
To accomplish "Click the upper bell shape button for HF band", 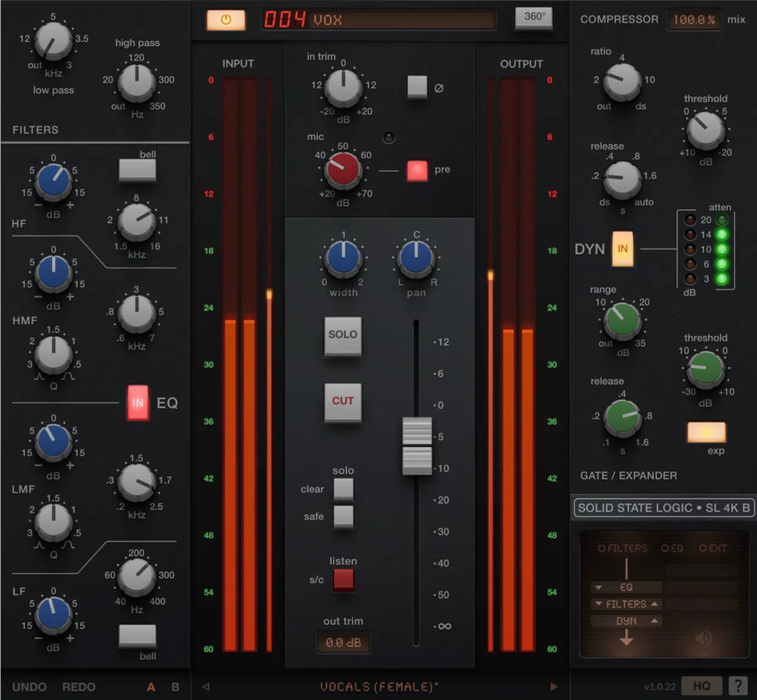I will pos(137,169).
